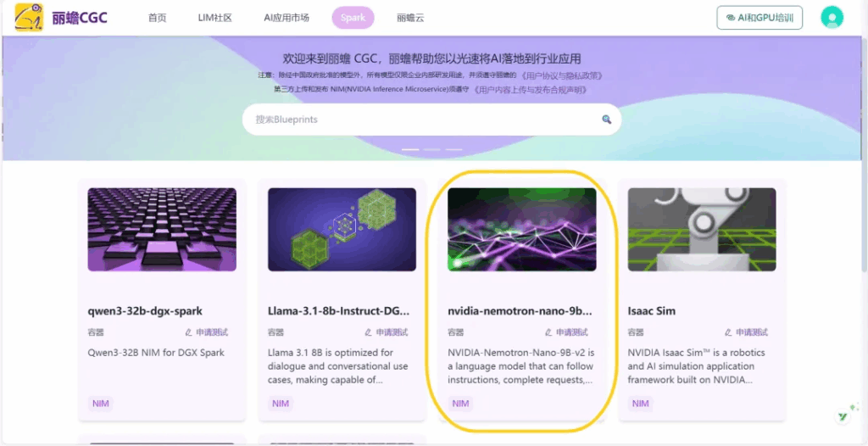
Task: Open the user avatar profile icon
Action: coord(832,17)
